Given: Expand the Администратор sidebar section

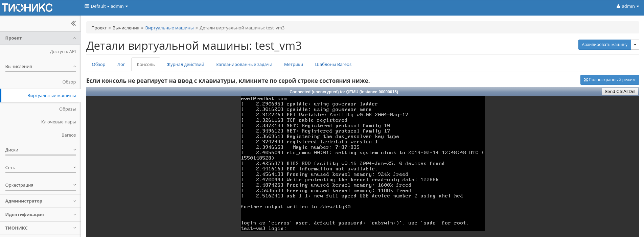Looking at the screenshot, I should 41,201.
